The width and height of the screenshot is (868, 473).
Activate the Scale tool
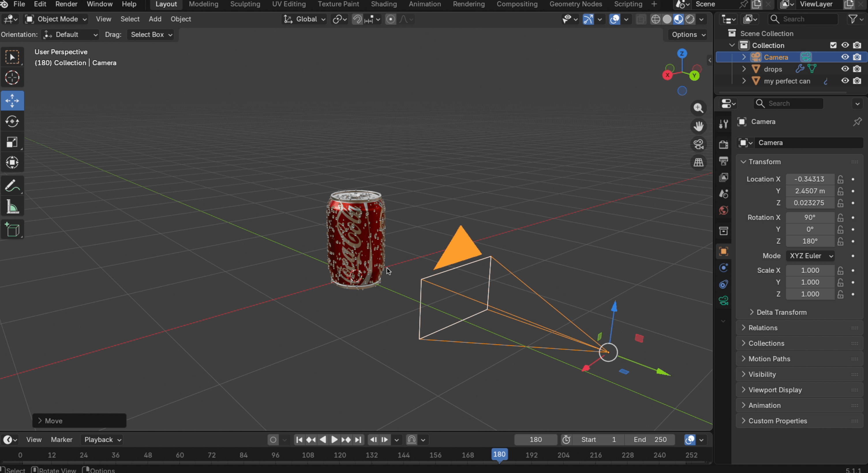[x=12, y=142]
